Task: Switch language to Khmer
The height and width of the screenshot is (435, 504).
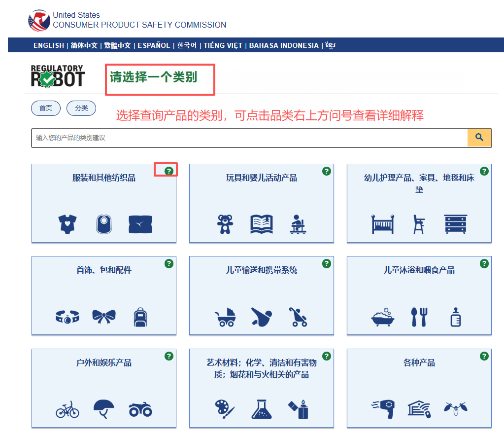Action: [331, 45]
